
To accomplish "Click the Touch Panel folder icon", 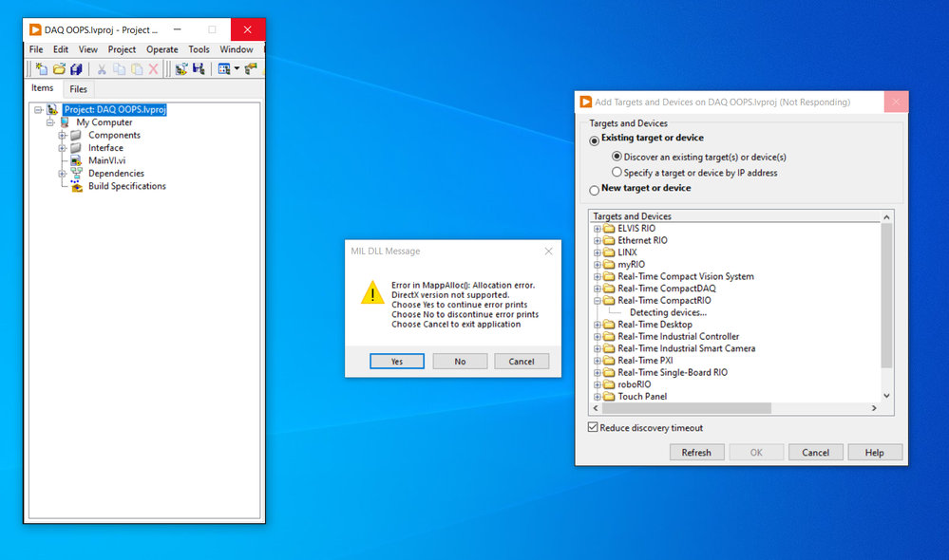I will coord(609,396).
